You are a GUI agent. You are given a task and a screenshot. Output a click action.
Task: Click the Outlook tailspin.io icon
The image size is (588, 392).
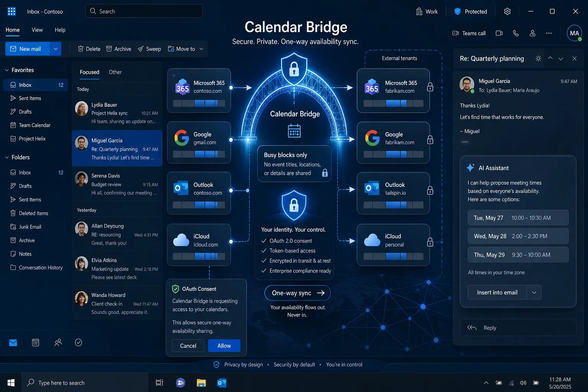372,188
